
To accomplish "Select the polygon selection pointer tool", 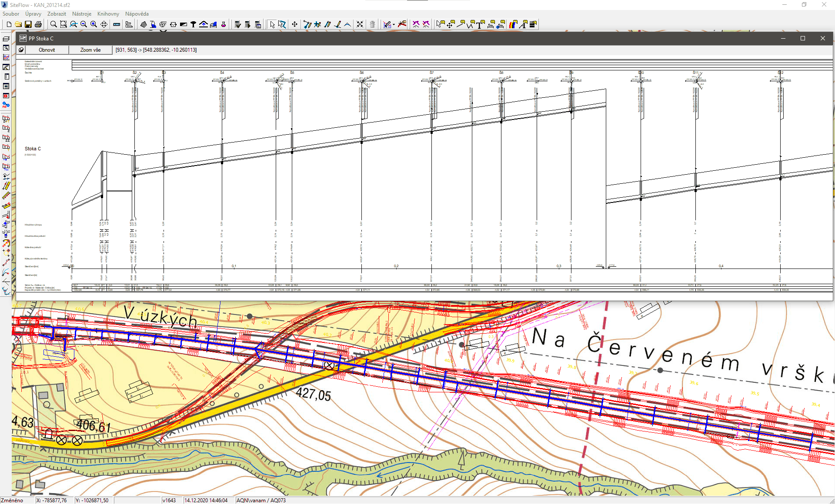I will click(x=282, y=24).
